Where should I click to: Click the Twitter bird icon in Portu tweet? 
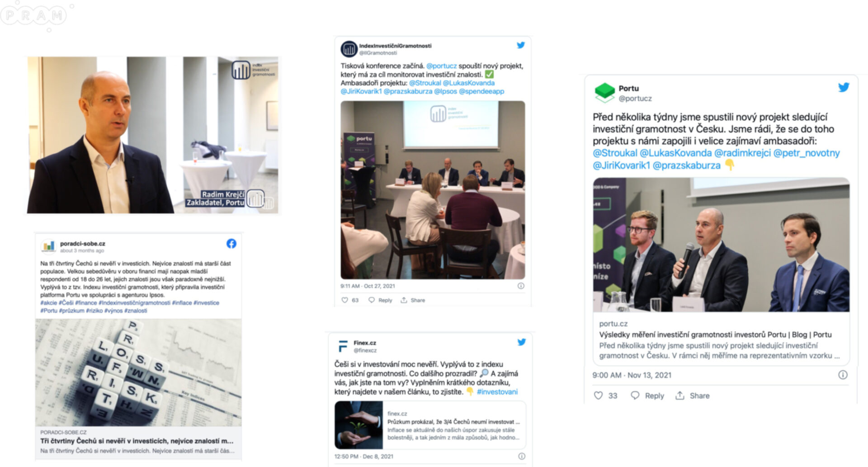844,87
